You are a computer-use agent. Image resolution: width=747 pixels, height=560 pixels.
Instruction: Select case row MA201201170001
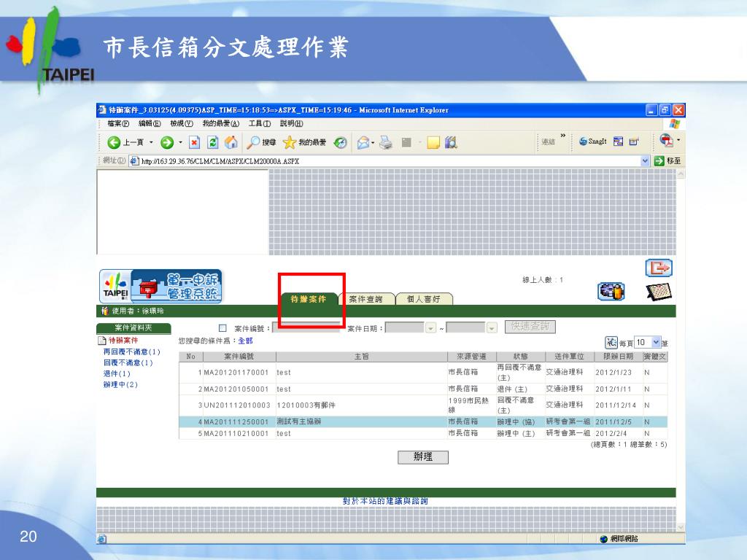[423, 373]
